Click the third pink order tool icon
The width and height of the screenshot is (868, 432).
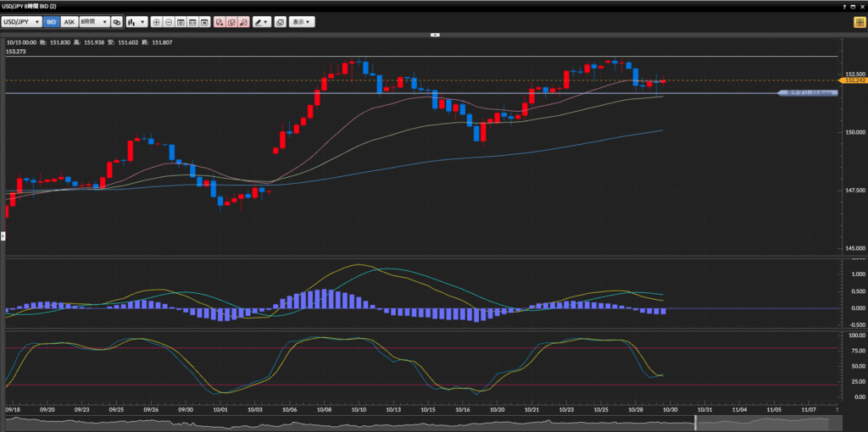coord(243,21)
